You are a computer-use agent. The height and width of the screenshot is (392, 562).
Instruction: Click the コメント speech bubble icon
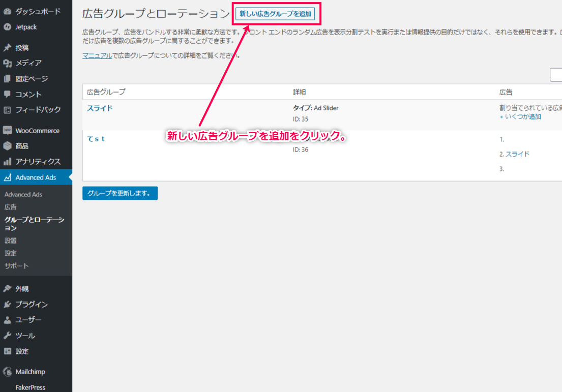click(7, 94)
